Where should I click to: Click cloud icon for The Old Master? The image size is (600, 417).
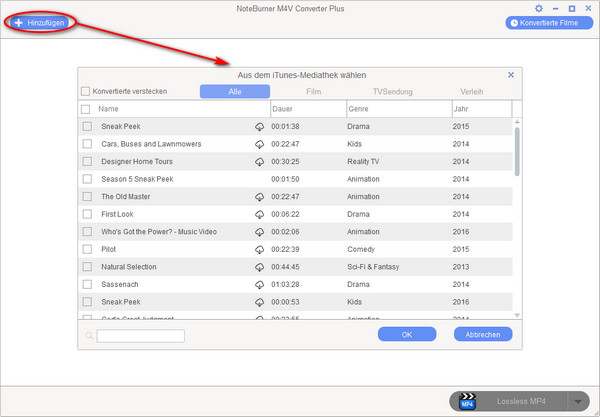pos(259,197)
